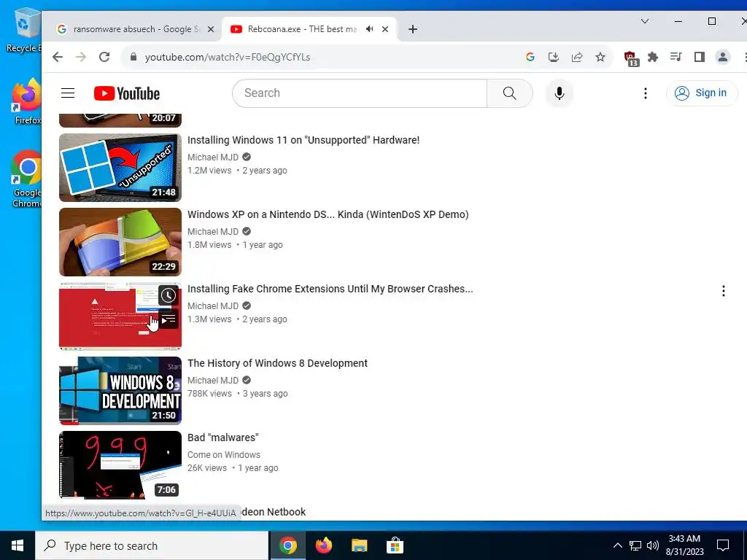Open Installing Windows 11 Unsupported Hardware video
Screen dimensions: 747x560
(303, 140)
